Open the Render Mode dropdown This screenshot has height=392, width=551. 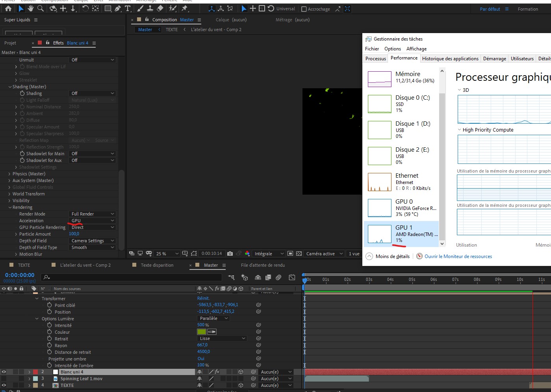tap(93, 214)
